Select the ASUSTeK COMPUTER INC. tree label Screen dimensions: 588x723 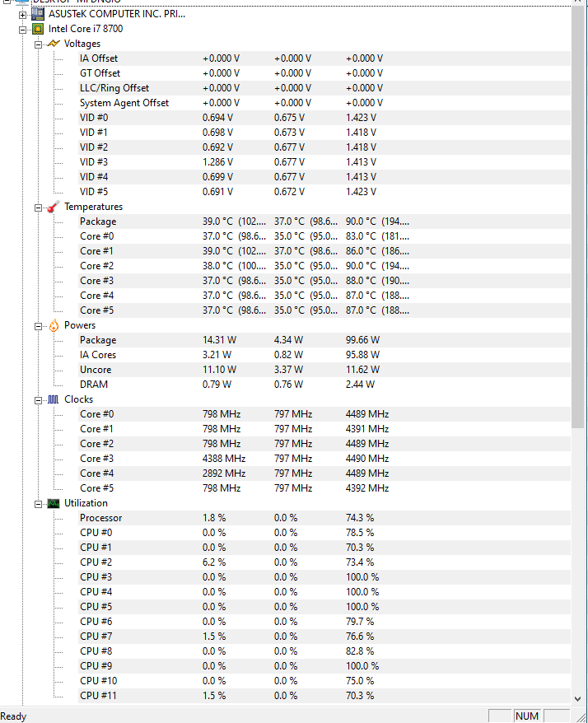point(117,14)
